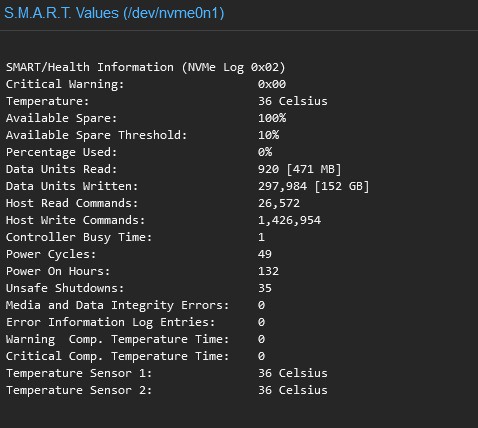This screenshot has width=478, height=428.
Task: Select the Temperature value 36 Celsius
Action: [293, 101]
